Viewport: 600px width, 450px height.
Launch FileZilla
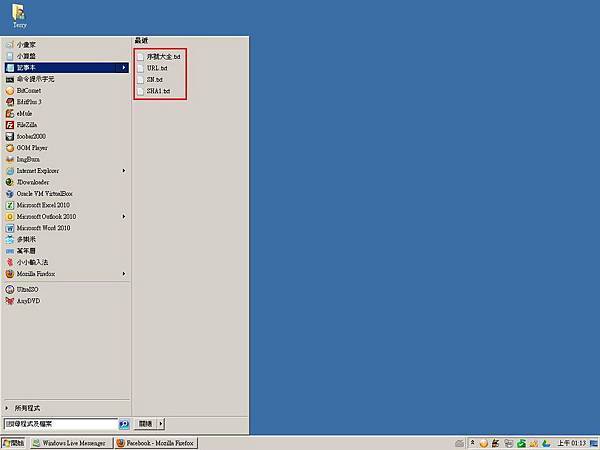coord(67,125)
